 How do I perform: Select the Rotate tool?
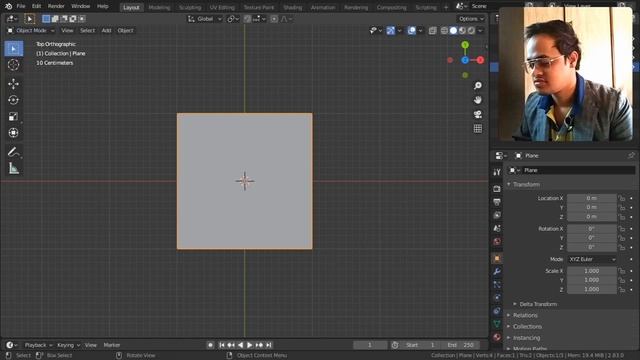(13, 100)
